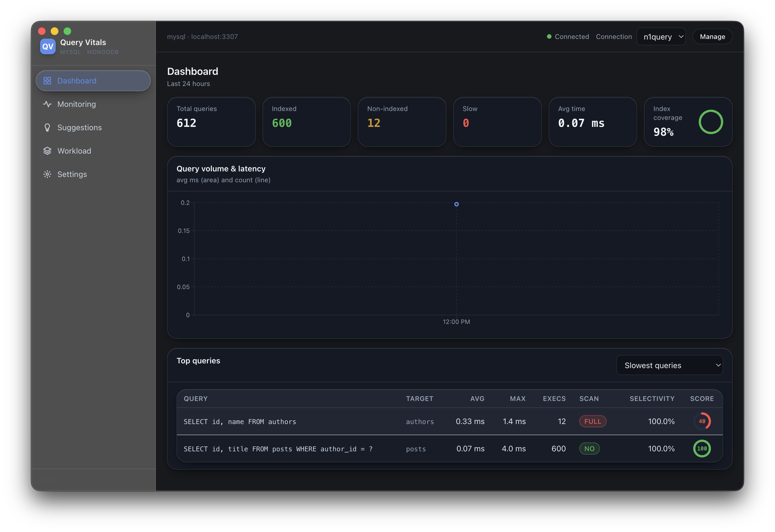Click the 'posts' target cell
This screenshot has height=532, width=775.
tap(416, 449)
